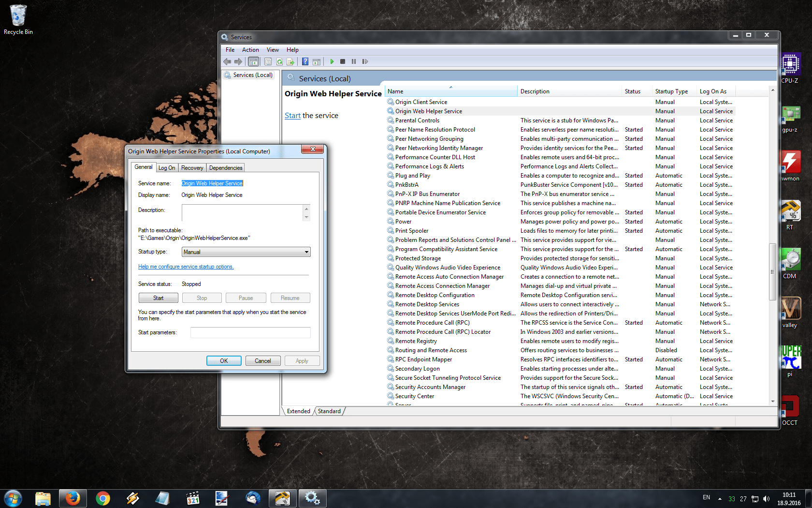
Task: Select the CDM desktop icon
Action: (x=790, y=264)
